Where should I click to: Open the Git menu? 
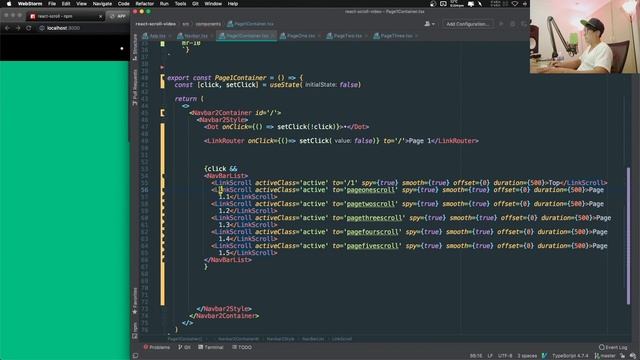pyautogui.click(x=195, y=4)
